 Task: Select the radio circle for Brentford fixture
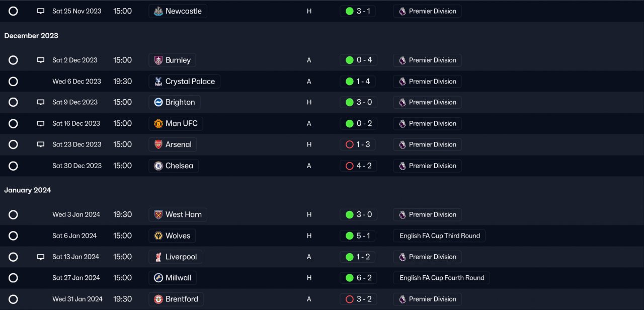(x=13, y=299)
